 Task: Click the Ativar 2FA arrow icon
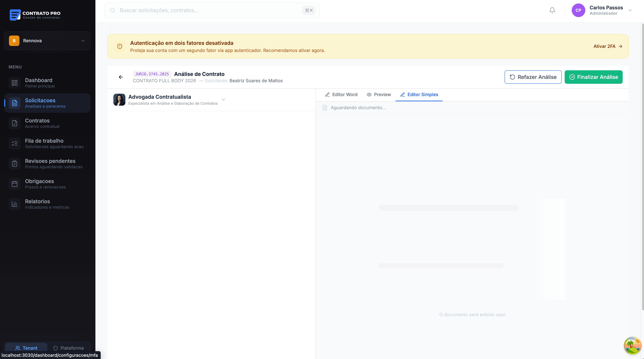coord(620,47)
